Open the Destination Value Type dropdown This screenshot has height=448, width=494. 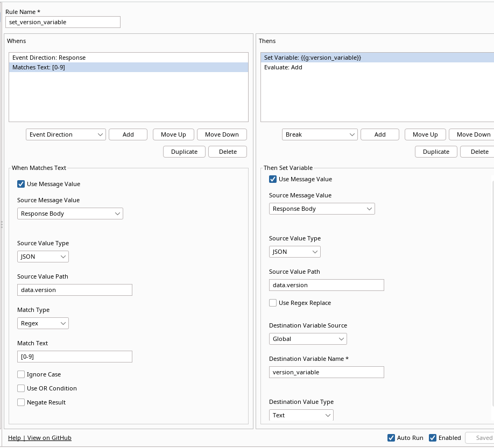coord(301,415)
